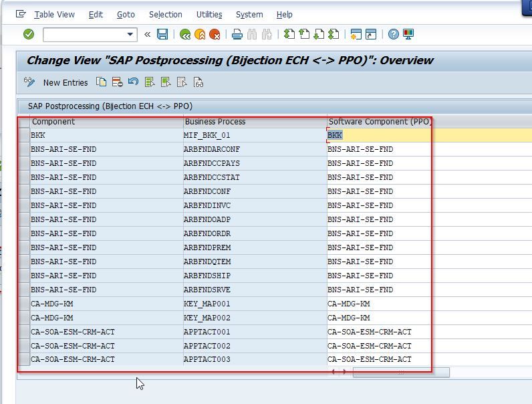Screen dimensions: 532x404
Task: Go to Next Page icon
Action: click(319, 34)
